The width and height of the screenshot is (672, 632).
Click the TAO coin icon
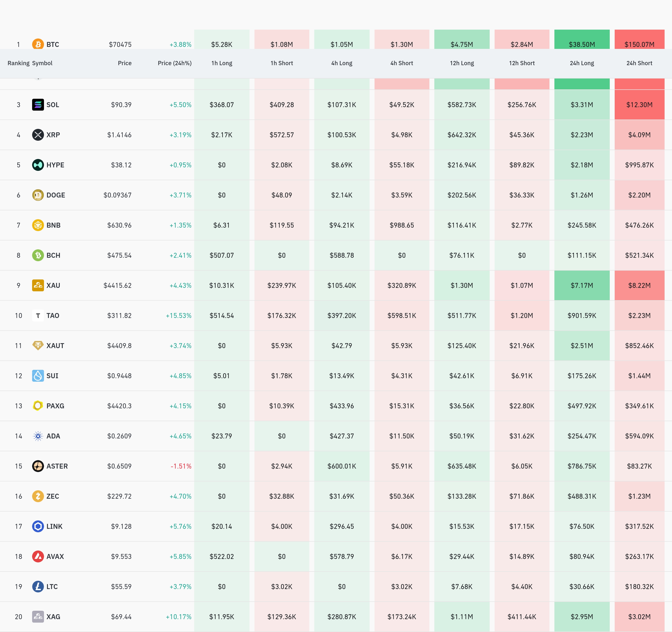38,316
